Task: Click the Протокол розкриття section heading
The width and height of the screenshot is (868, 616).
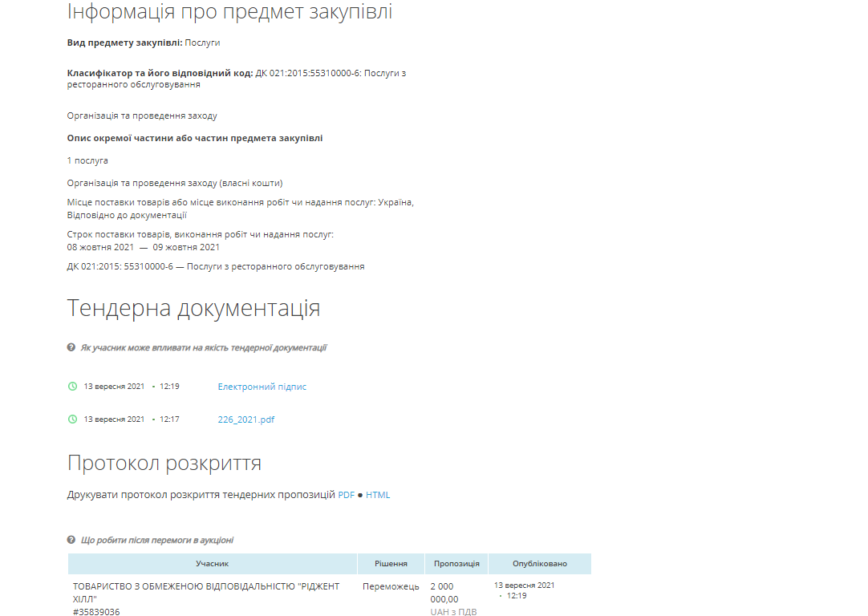Action: pos(170,461)
